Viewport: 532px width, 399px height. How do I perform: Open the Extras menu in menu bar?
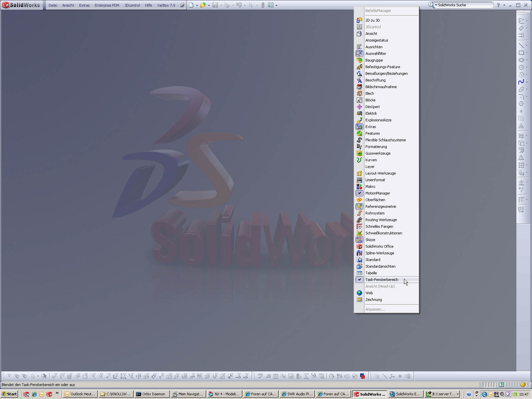pyautogui.click(x=84, y=5)
